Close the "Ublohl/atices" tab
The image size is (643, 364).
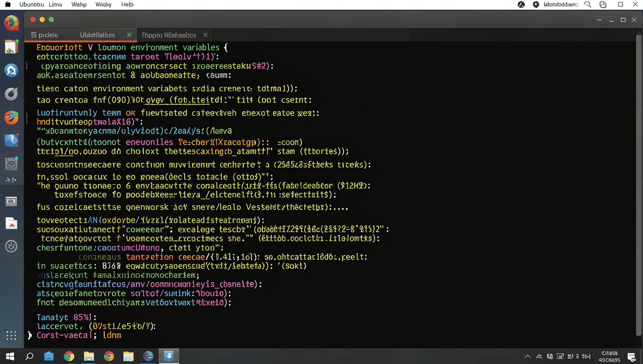[x=129, y=35]
